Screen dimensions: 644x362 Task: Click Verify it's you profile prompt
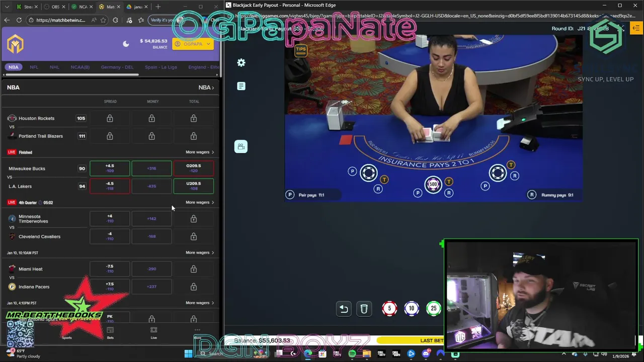(168, 20)
